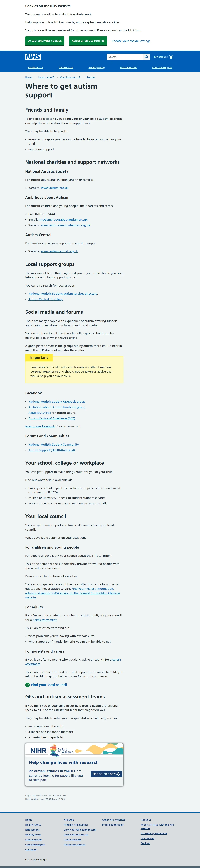The width and height of the screenshot is (200, 868).
Task: Open Autism Central: find help link
Action: click(45, 299)
